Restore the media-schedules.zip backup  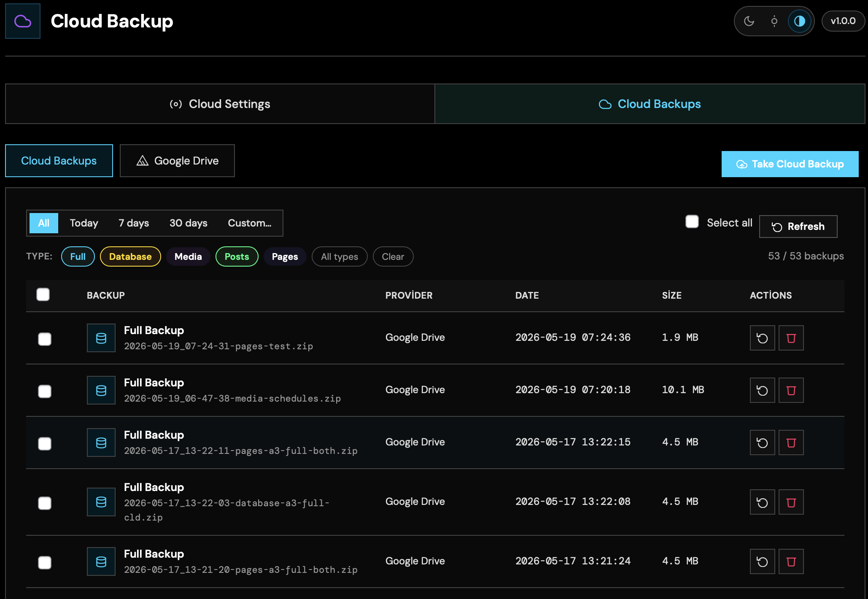pos(763,390)
